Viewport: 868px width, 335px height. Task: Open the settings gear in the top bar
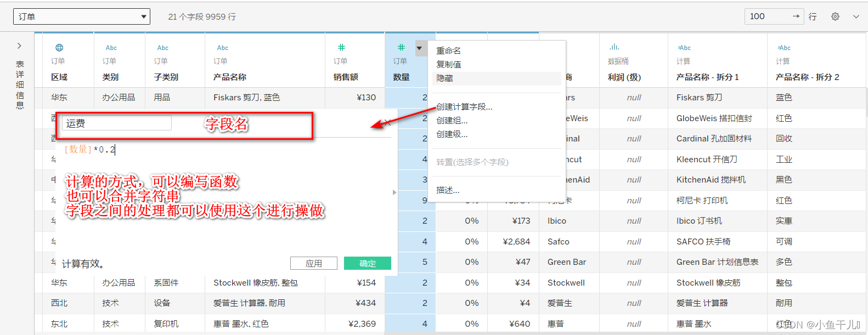click(835, 16)
